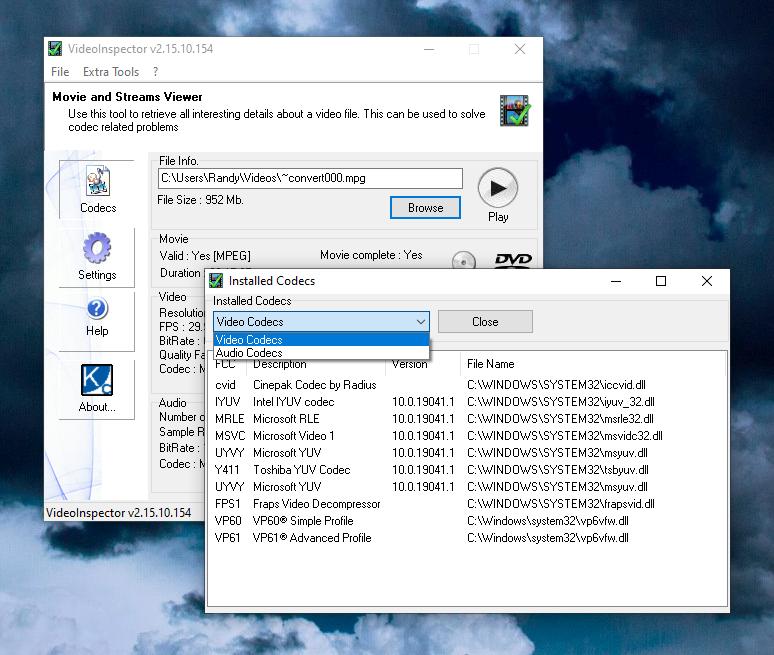
Task: Select the FPS1 Fraps Video Decompressor row
Action: (467, 504)
